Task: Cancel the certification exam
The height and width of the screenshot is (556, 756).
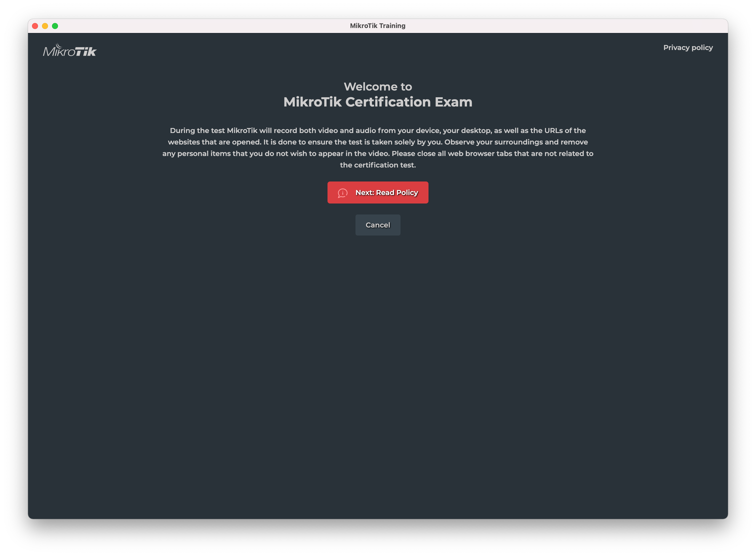Action: tap(378, 225)
